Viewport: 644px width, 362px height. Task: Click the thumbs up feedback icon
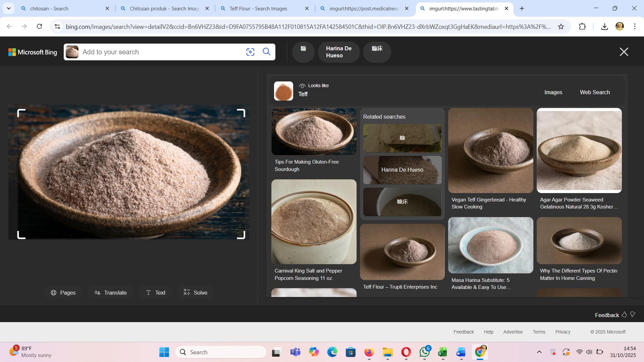[624, 314]
